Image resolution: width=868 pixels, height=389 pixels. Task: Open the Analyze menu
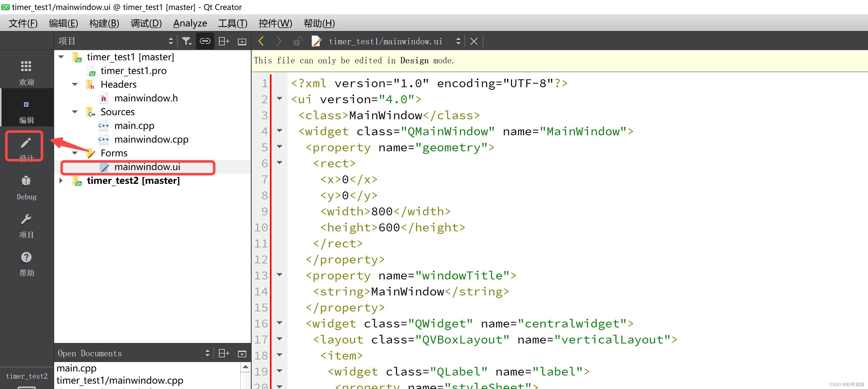coord(190,23)
